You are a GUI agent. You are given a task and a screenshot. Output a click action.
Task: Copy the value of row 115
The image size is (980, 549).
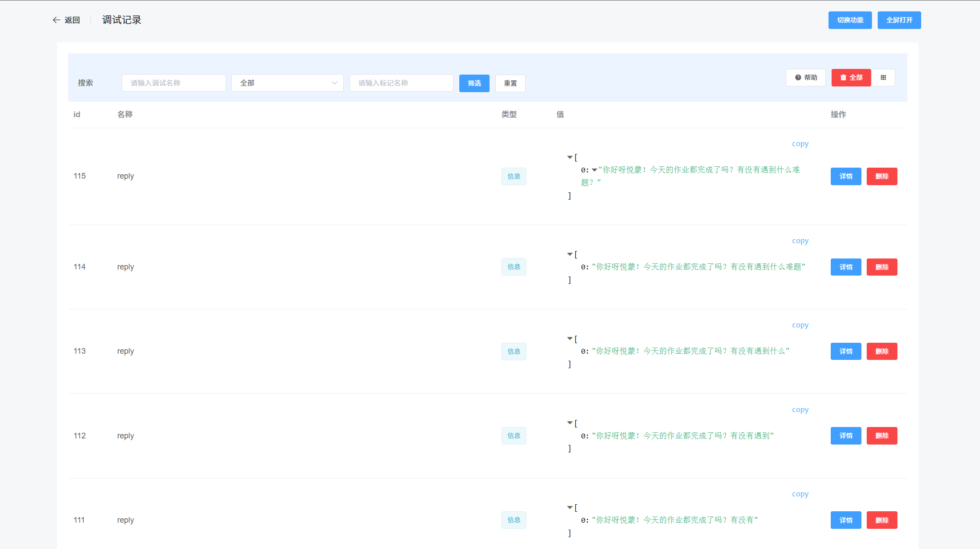(x=800, y=144)
